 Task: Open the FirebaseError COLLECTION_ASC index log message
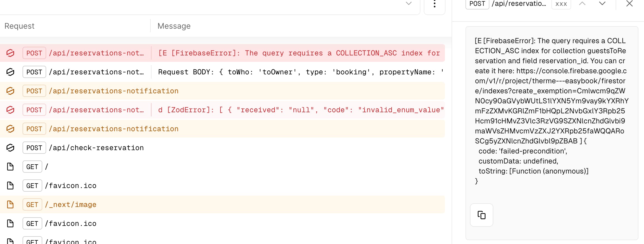point(299,53)
